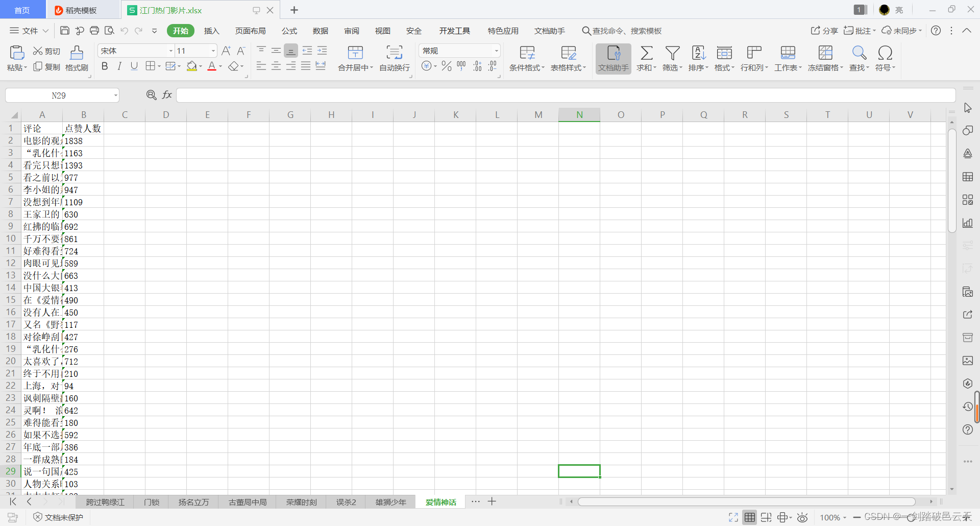Click the Save icon in quick access toolbar
The image size is (980, 526).
click(x=65, y=31)
